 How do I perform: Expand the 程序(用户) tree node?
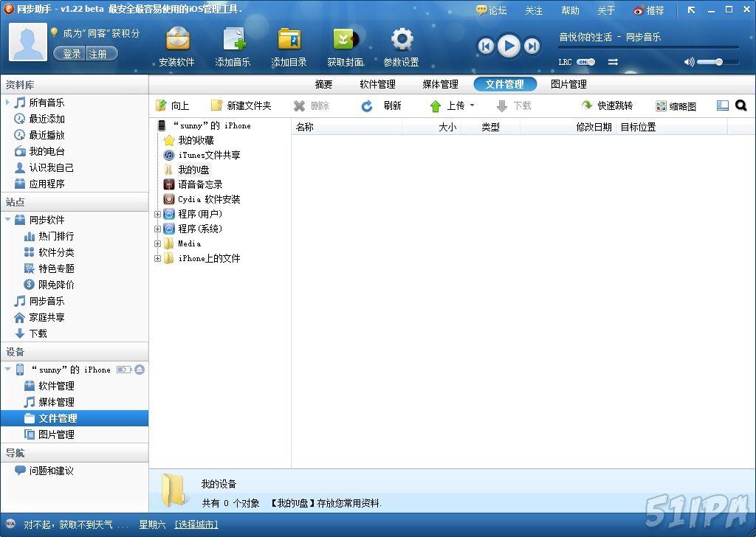click(x=156, y=213)
